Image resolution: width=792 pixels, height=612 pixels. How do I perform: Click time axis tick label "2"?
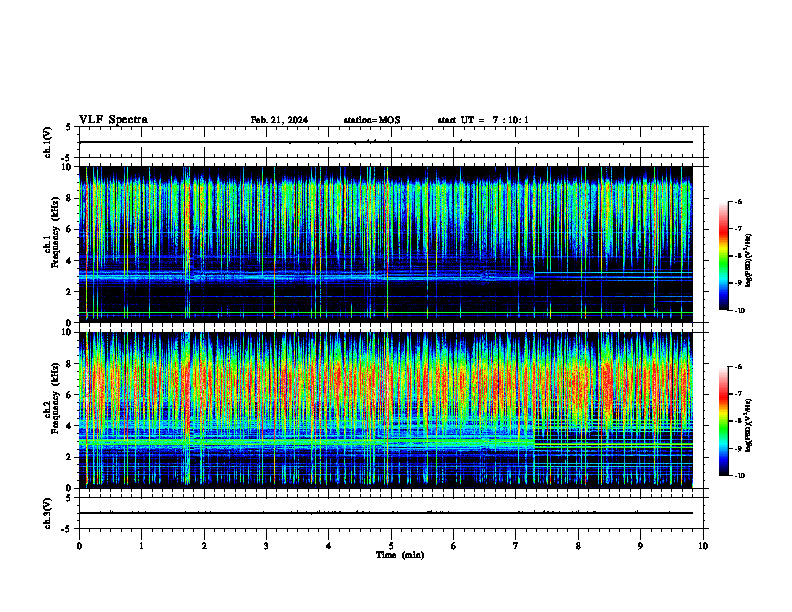[x=204, y=546]
